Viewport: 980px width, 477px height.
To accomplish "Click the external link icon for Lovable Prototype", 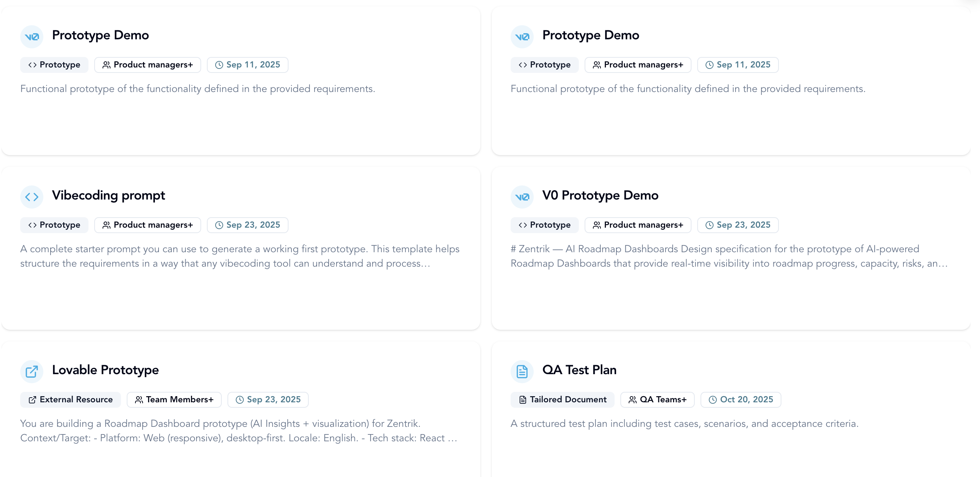I will (x=32, y=371).
